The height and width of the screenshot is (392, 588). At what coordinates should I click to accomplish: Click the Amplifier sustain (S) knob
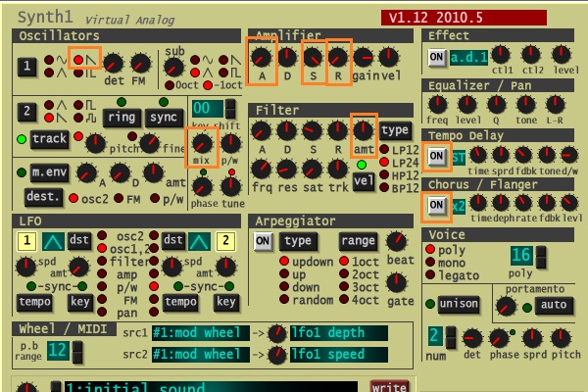tap(313, 58)
